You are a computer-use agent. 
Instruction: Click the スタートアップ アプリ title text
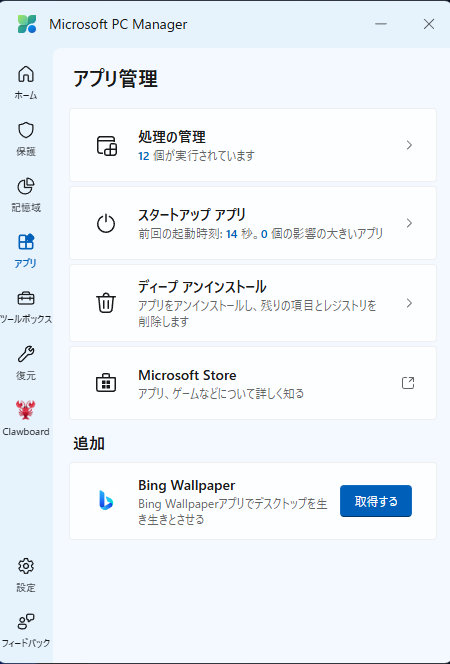coord(192,215)
